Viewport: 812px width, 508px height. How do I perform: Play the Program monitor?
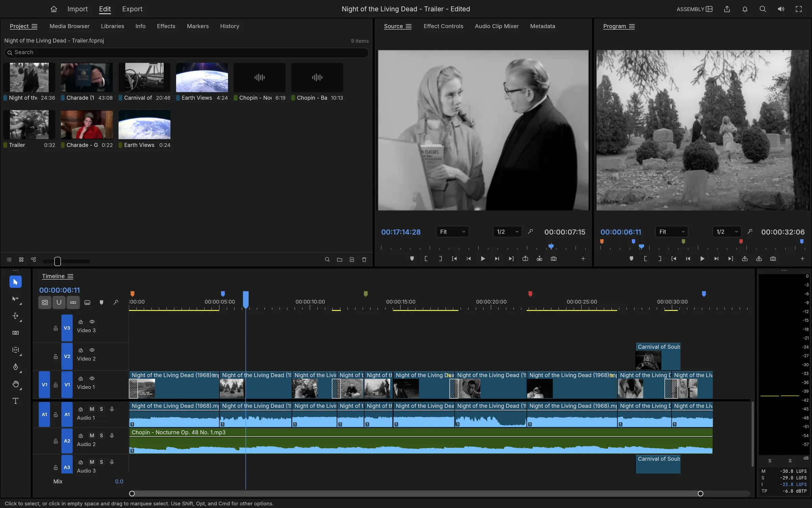point(702,259)
